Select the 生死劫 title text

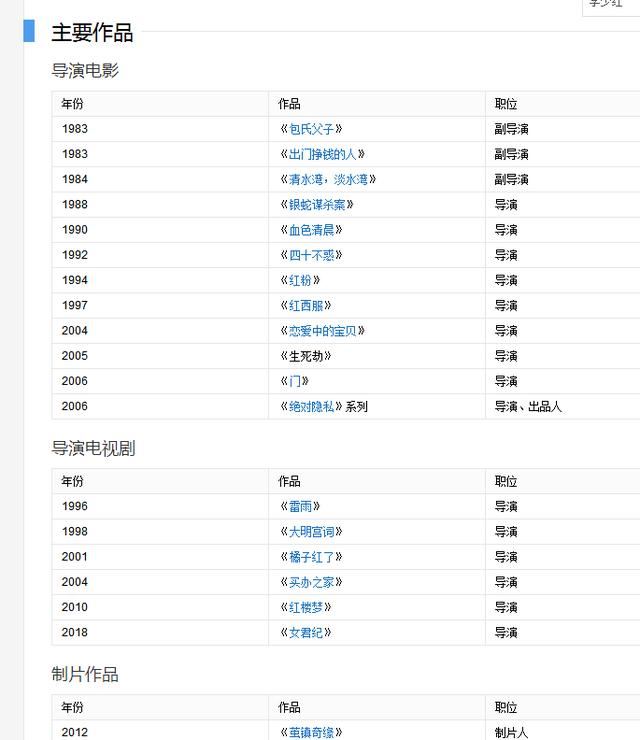[306, 356]
